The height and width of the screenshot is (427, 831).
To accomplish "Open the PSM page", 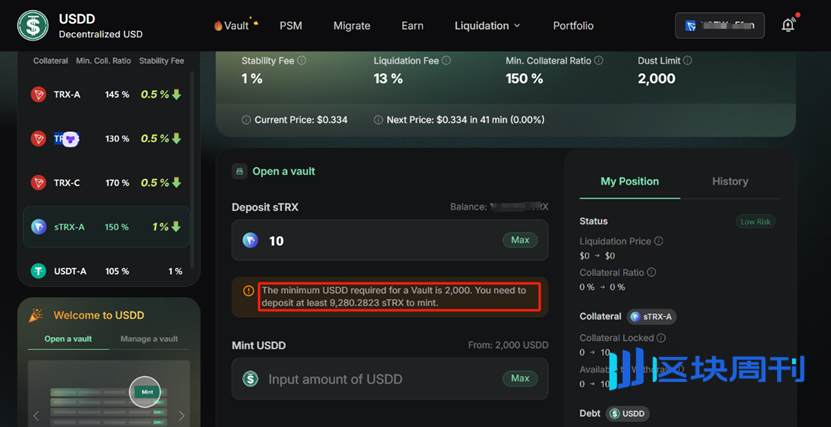I will click(x=291, y=25).
